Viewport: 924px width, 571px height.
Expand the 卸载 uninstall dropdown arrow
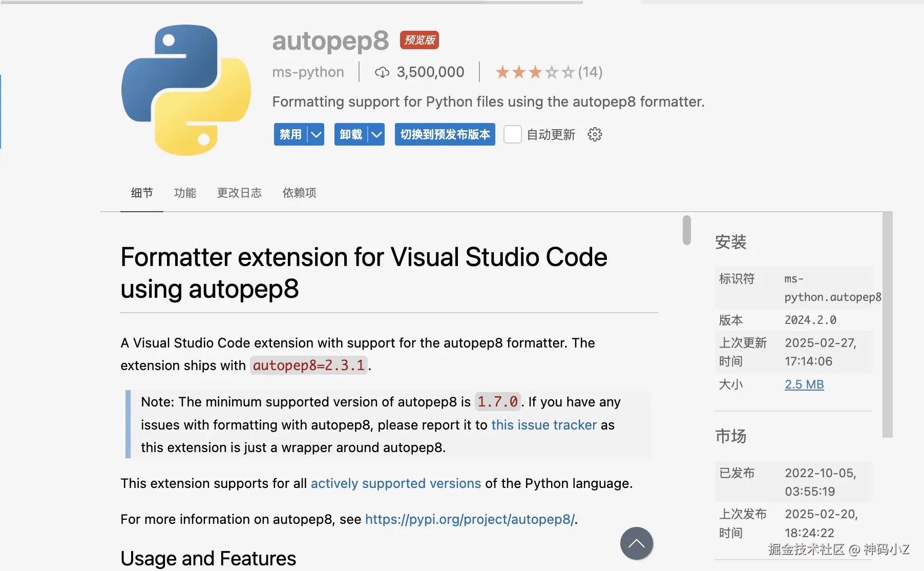click(376, 135)
